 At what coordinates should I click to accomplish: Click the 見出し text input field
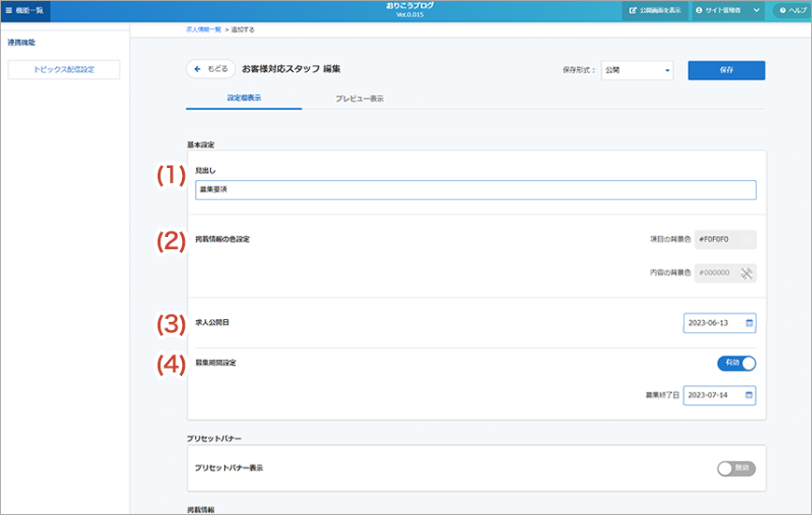(475, 190)
